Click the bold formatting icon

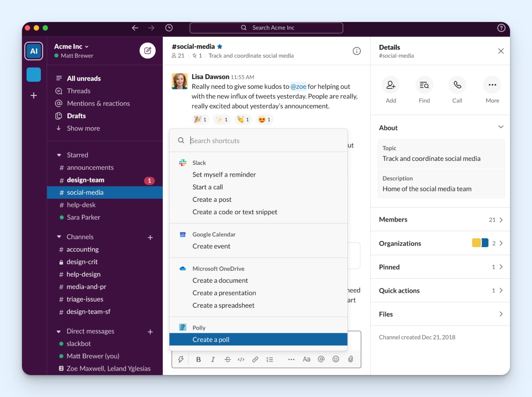click(198, 359)
